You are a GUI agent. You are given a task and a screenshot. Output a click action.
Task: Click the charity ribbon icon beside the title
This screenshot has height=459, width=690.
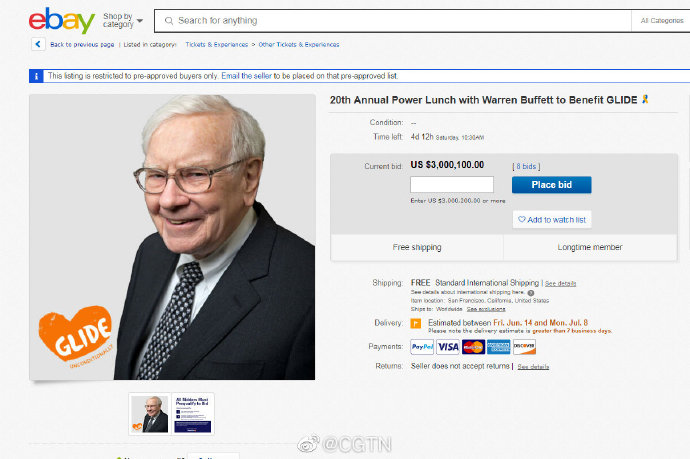(x=645, y=99)
